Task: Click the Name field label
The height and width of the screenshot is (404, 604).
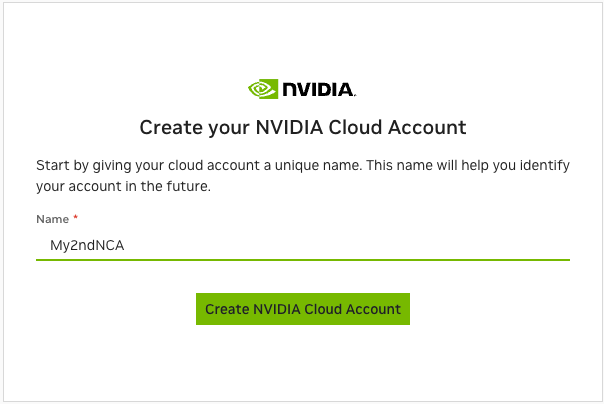Action: tap(52, 219)
